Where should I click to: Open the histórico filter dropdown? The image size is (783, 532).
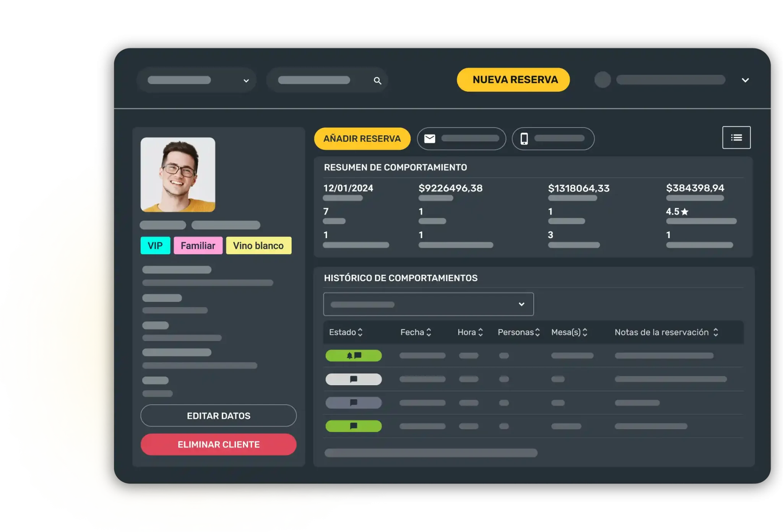[521, 304]
